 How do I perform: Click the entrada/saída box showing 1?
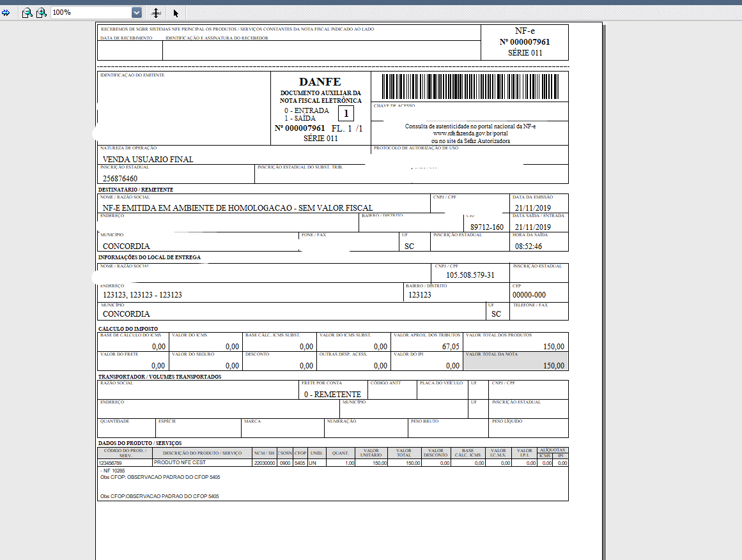pos(346,114)
